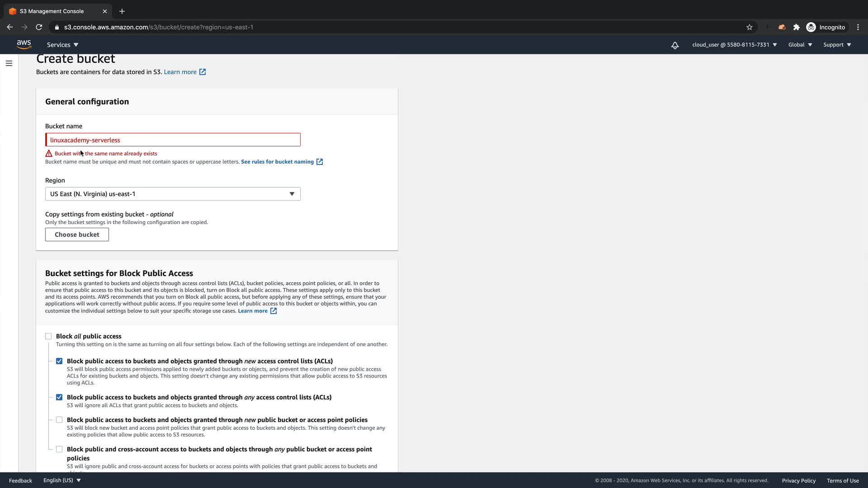This screenshot has width=868, height=488.
Task: Click the browser back arrow
Action: point(10,27)
